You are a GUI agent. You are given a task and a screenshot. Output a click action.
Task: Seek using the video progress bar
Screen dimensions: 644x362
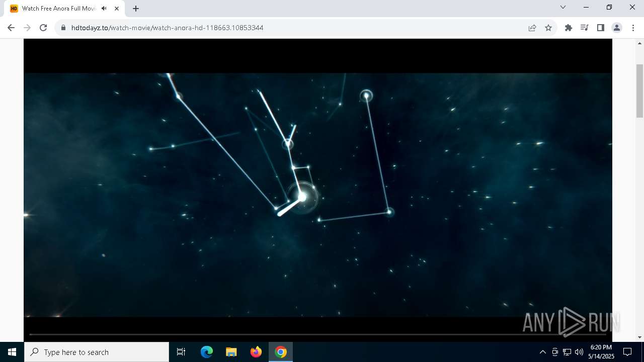318,334
